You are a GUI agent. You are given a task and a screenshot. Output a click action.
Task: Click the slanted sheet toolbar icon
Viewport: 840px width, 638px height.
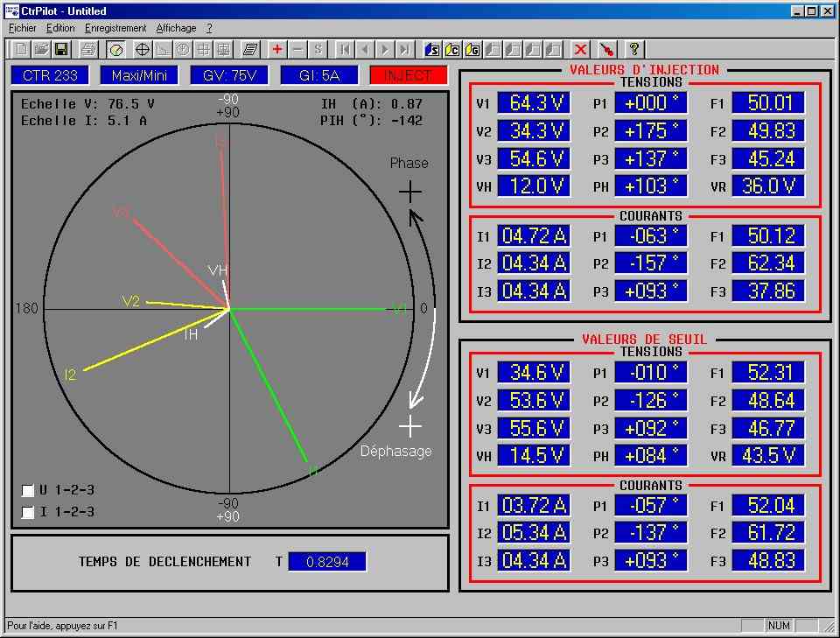[x=250, y=50]
